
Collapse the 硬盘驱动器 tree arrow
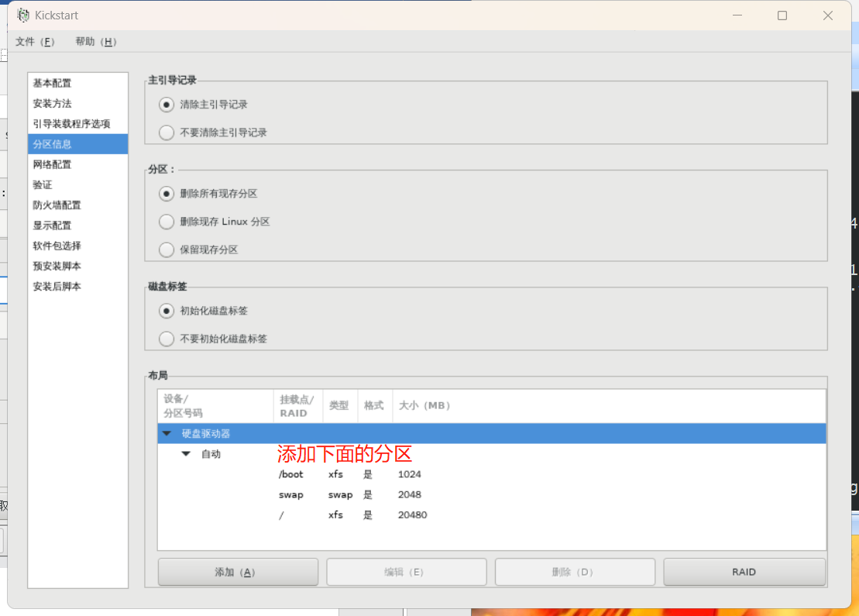point(167,433)
